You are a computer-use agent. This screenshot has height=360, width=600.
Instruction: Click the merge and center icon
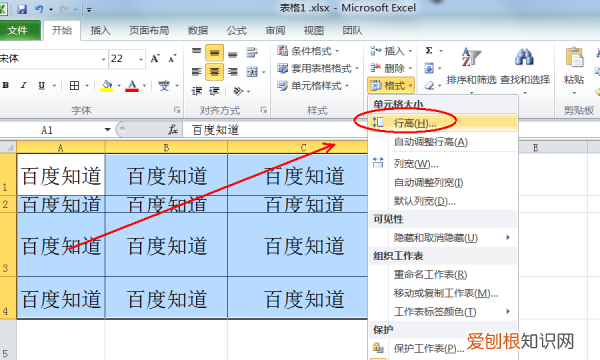click(252, 72)
